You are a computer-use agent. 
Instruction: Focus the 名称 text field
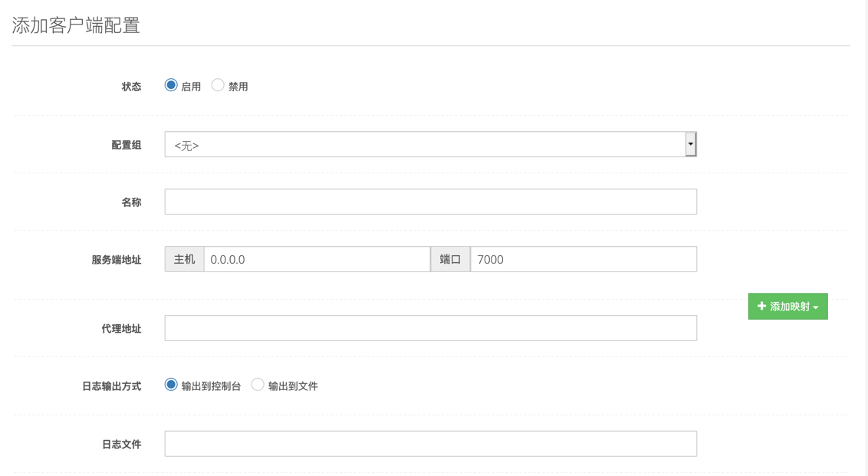click(x=430, y=202)
